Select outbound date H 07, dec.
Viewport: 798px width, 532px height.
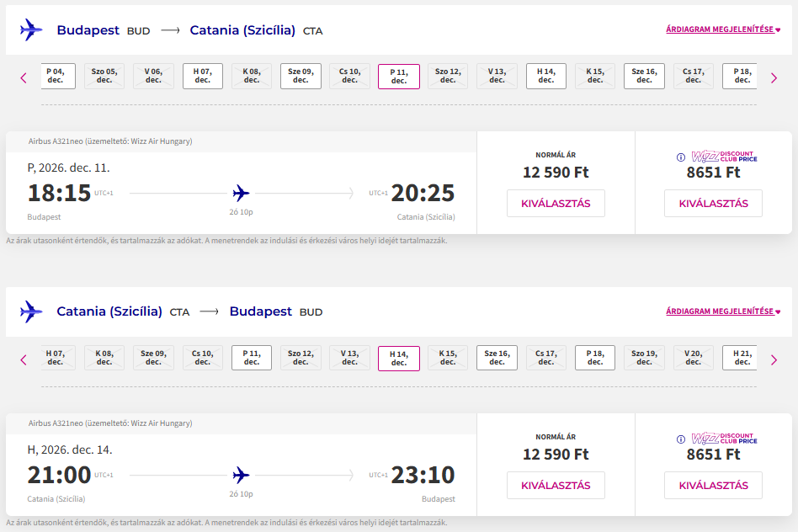pyautogui.click(x=203, y=76)
